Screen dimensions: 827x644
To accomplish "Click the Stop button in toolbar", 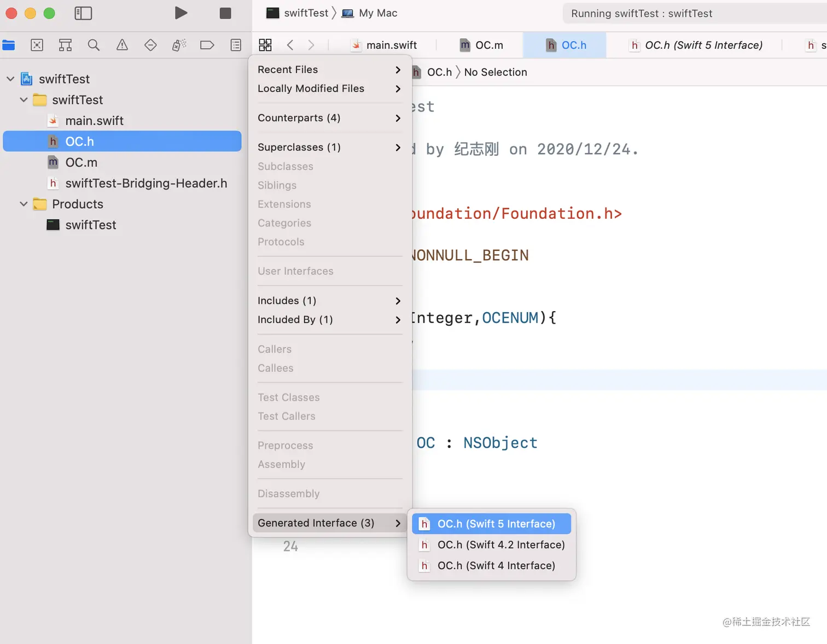I will pyautogui.click(x=225, y=13).
